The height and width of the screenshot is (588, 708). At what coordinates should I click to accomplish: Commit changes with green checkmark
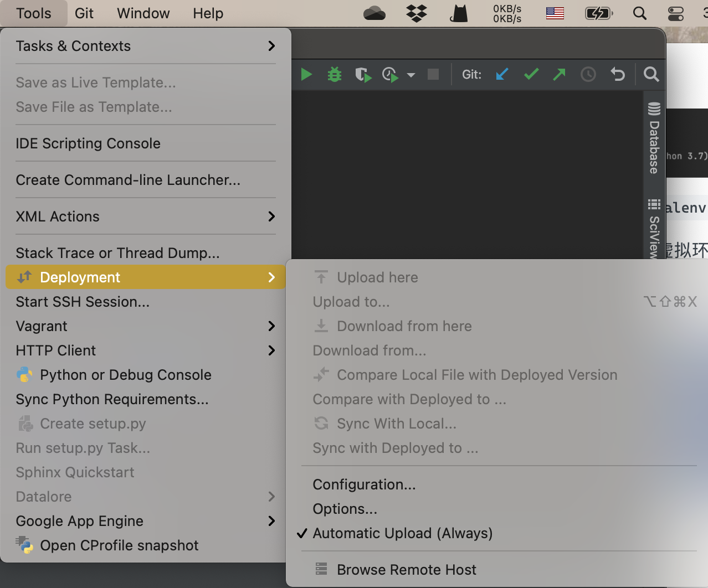tap(531, 74)
